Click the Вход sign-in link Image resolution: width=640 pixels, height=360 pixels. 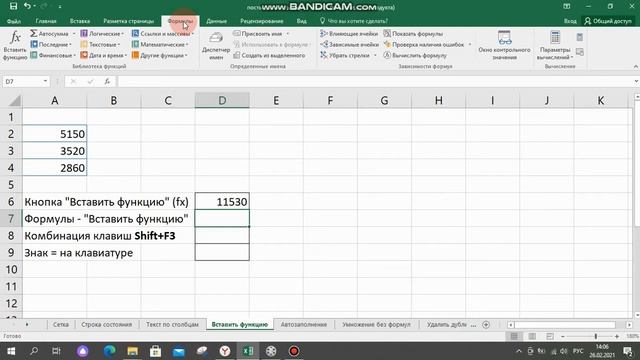click(570, 21)
